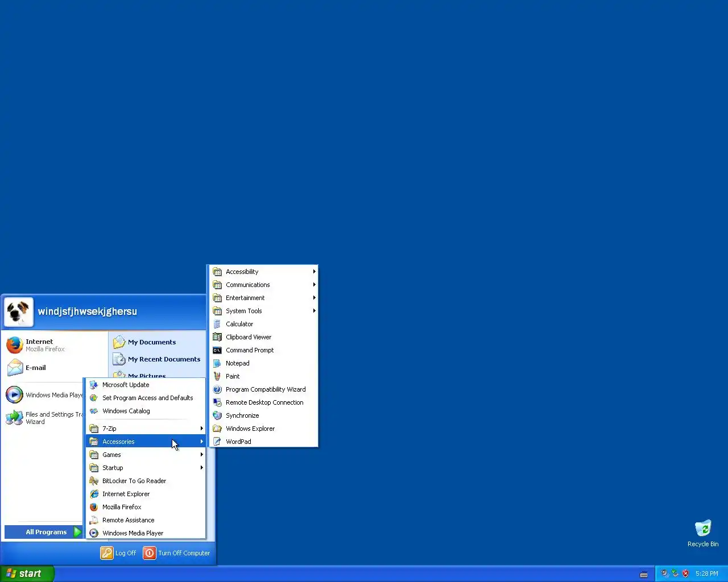Click the Remote Desktop Connection icon
The image size is (728, 582).
click(217, 402)
